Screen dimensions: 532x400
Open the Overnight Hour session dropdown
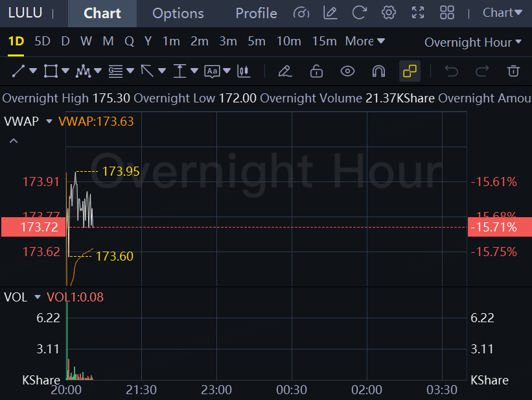pyautogui.click(x=472, y=42)
